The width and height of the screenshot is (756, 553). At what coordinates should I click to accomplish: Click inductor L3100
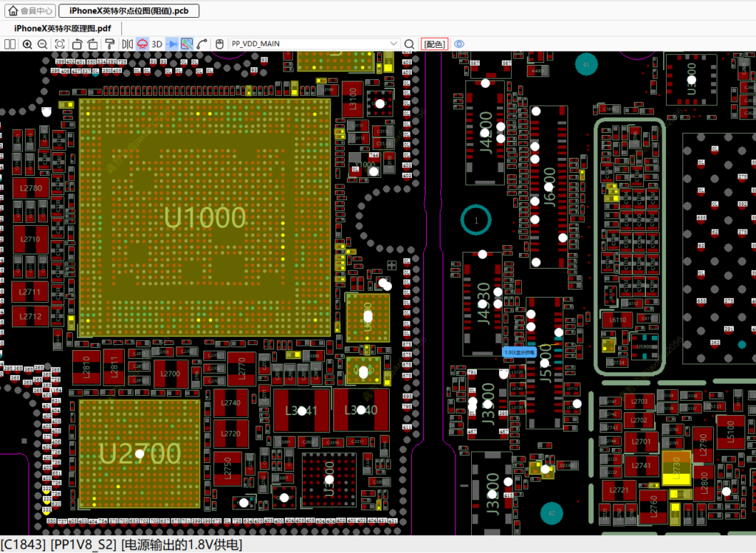coord(352,99)
